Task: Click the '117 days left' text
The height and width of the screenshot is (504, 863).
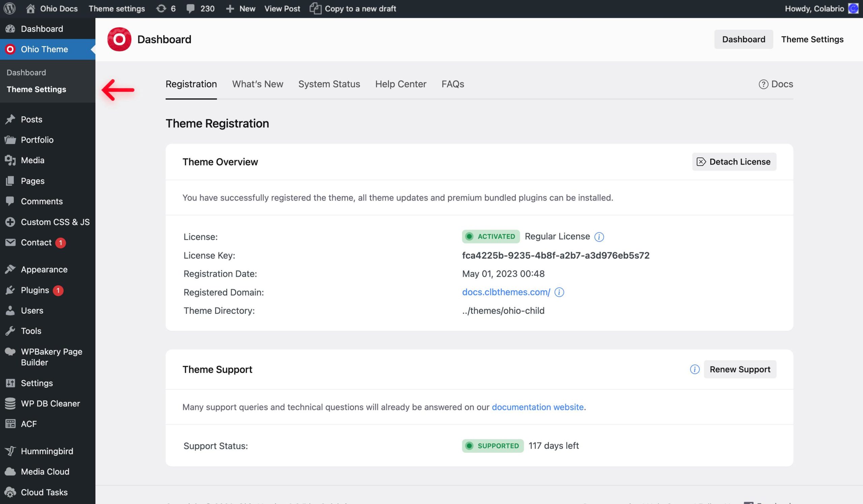Action: (x=554, y=446)
